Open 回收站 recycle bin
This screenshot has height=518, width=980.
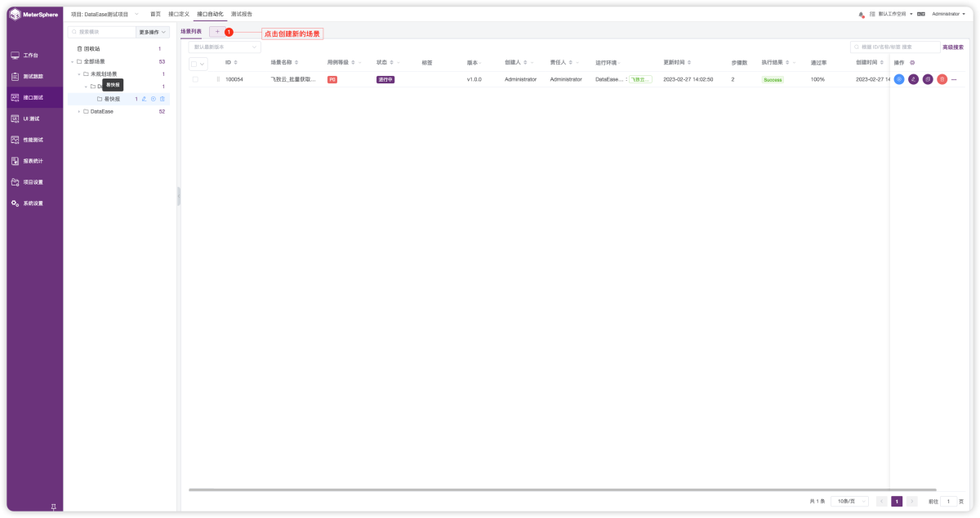click(88, 49)
